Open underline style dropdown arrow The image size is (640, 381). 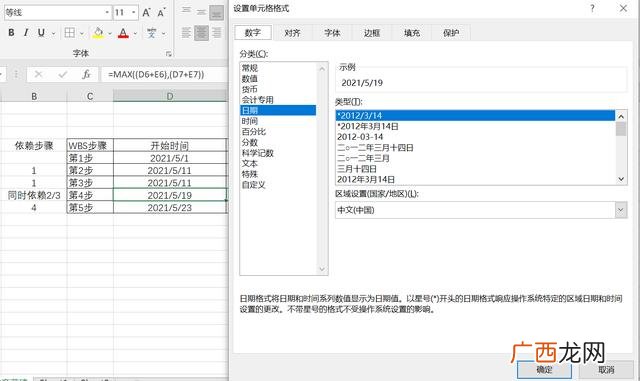click(x=53, y=33)
